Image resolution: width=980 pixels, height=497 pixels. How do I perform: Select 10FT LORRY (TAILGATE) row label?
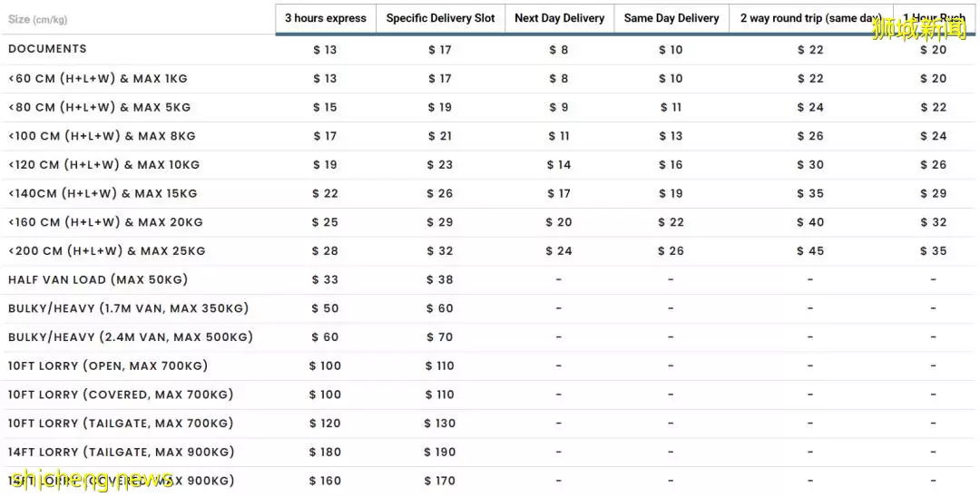tap(121, 424)
